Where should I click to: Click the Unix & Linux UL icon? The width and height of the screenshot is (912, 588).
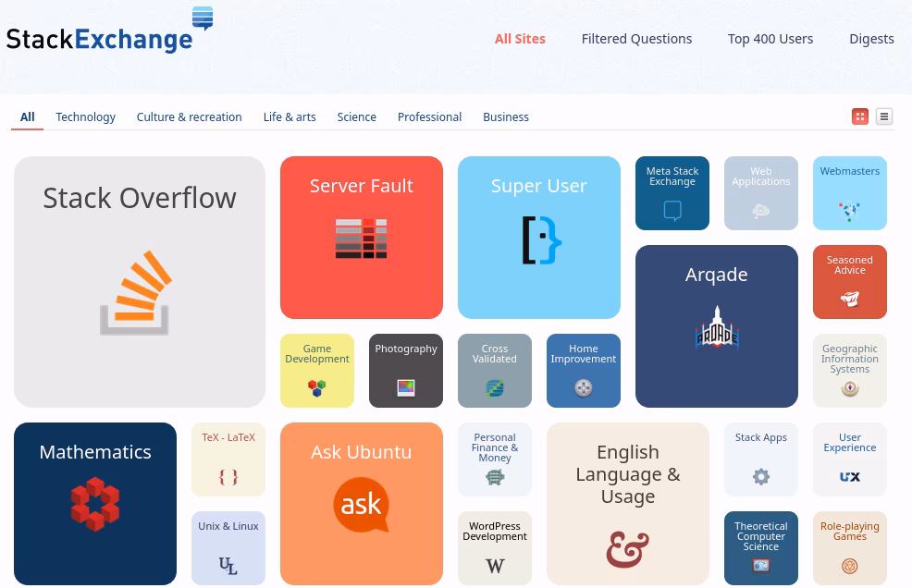click(x=228, y=566)
